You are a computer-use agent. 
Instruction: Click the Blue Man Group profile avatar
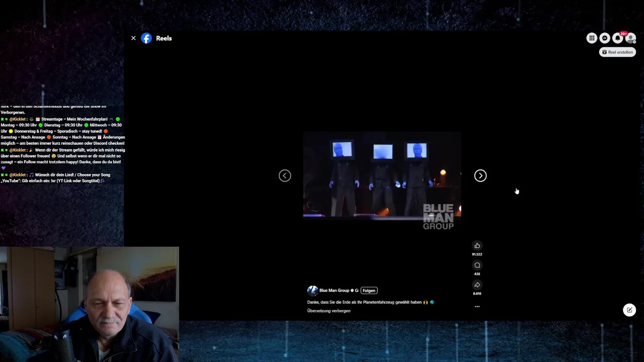(x=312, y=291)
